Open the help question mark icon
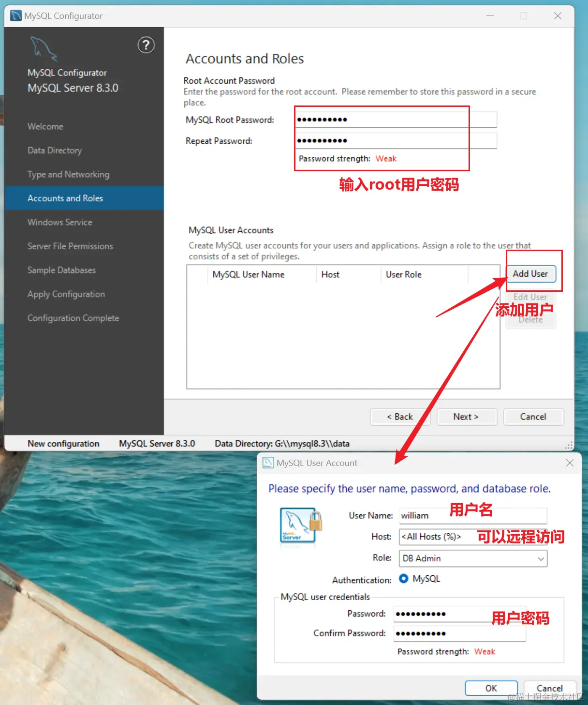 click(146, 45)
